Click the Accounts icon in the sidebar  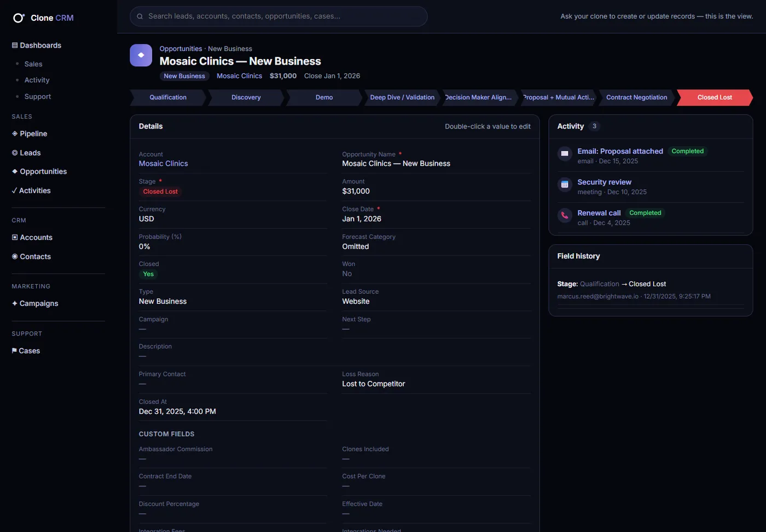pos(15,238)
